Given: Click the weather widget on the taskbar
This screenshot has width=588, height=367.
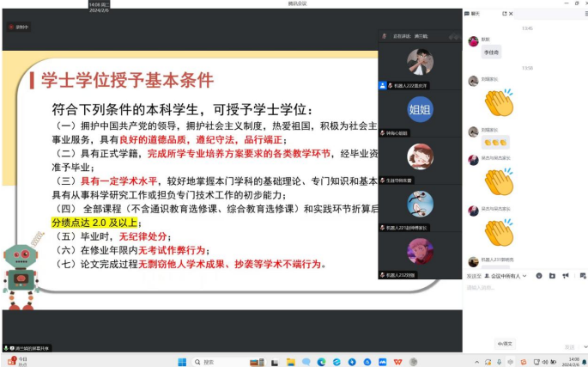Looking at the screenshot, I should pos(17,361).
